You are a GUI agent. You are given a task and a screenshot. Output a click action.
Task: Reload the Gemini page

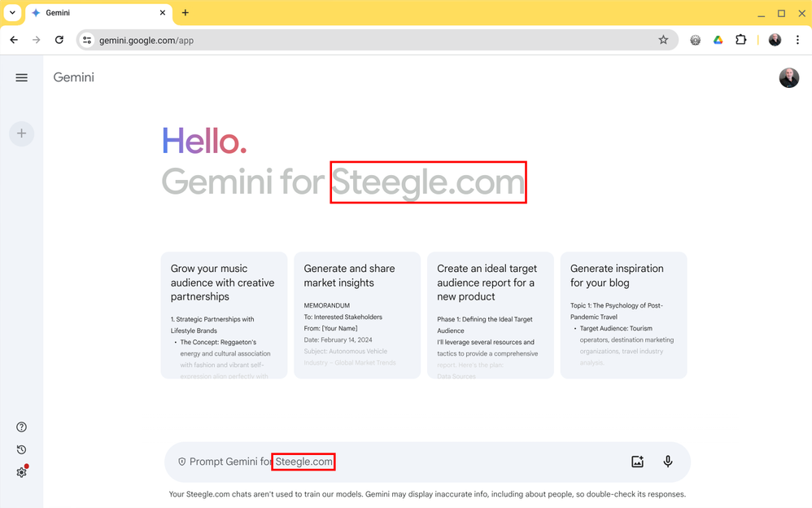(59, 39)
